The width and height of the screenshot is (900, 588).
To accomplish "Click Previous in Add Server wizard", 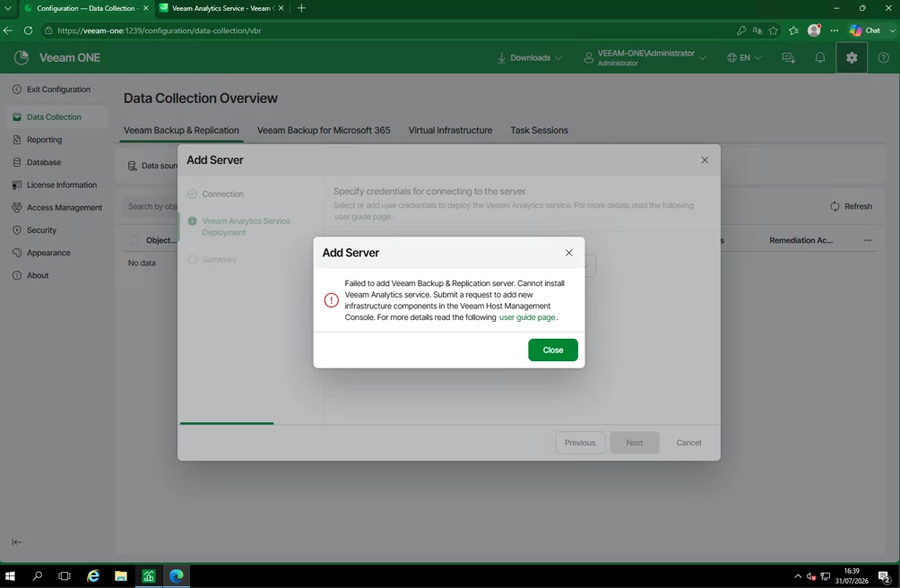I will (580, 443).
